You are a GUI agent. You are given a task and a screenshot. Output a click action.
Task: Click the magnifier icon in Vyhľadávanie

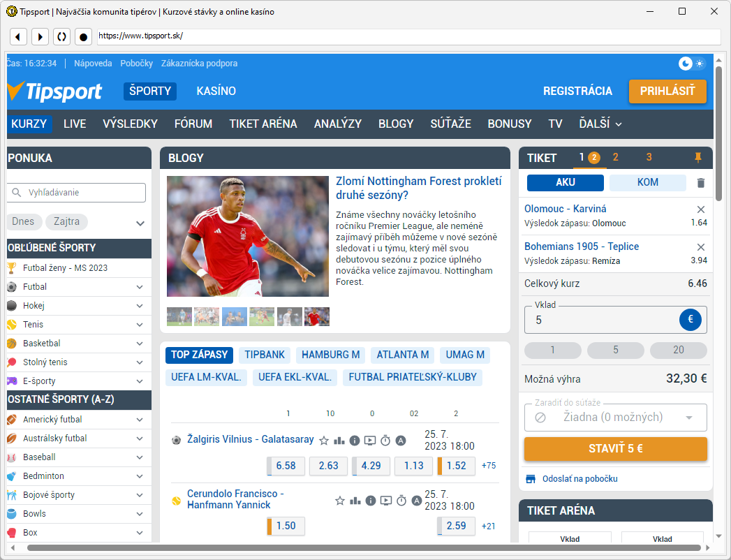pos(17,193)
